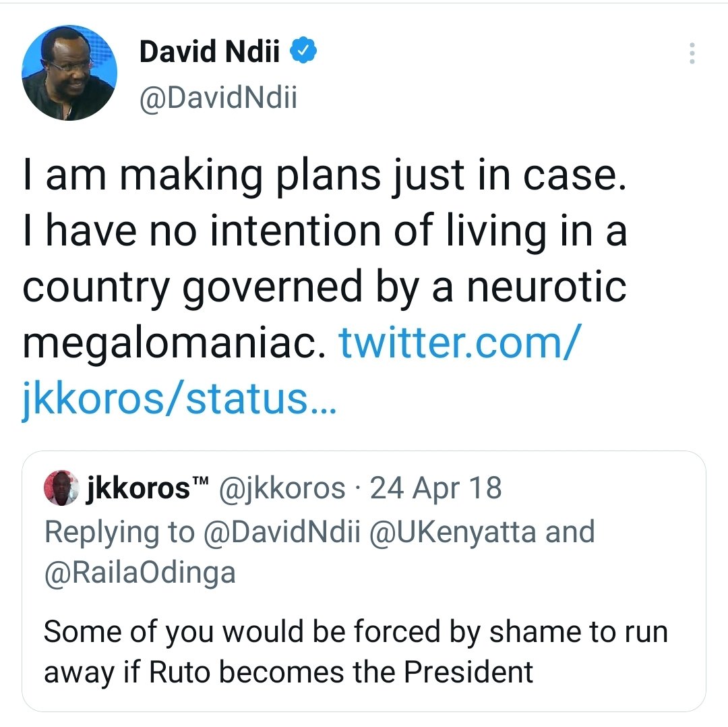Click the TM symbol beside jkkoros
Image resolution: width=728 pixels, height=727 pixels.
[200, 480]
